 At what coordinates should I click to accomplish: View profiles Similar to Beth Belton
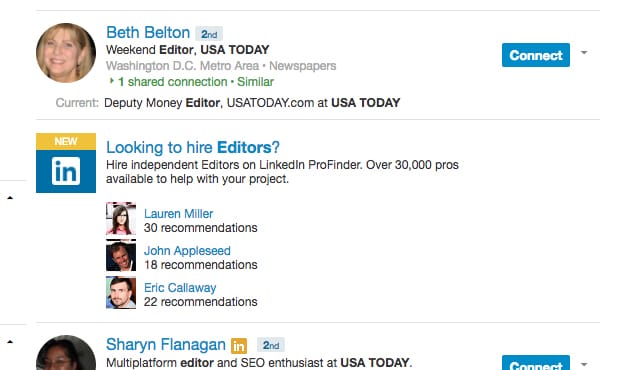point(255,82)
